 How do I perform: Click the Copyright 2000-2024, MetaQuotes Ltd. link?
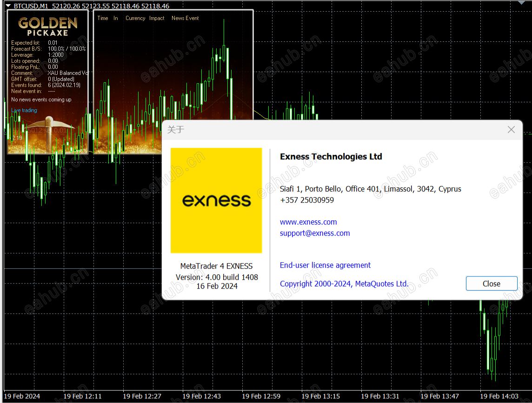pos(344,284)
